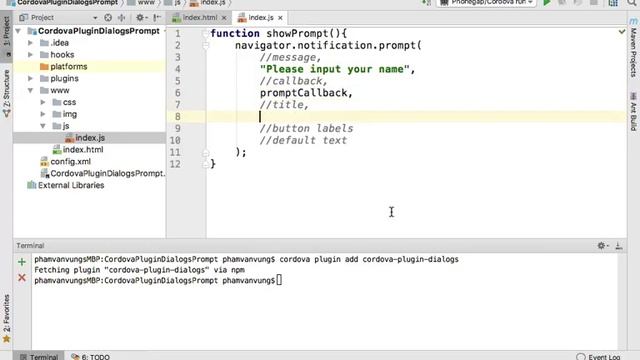Expand the hooks folder
640x360 pixels.
pyautogui.click(x=30, y=55)
